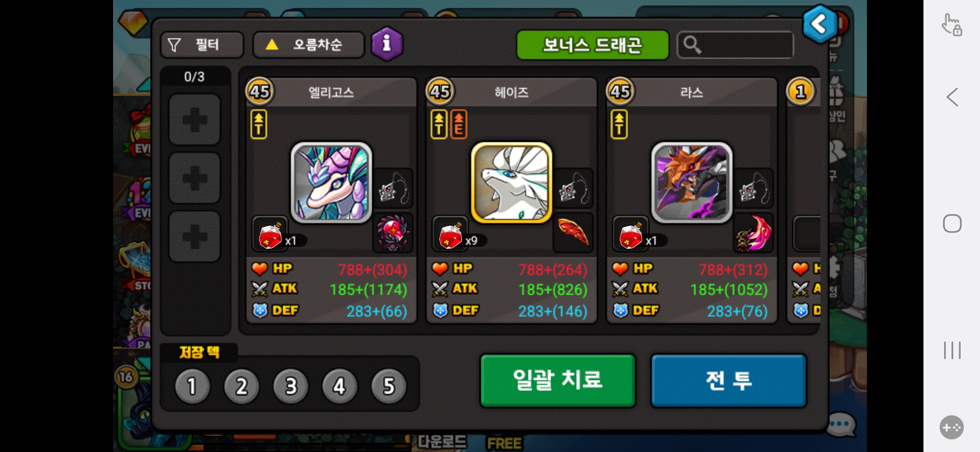Click the 보너스 드래곤 button
The height and width of the screenshot is (452, 980).
click(x=593, y=45)
